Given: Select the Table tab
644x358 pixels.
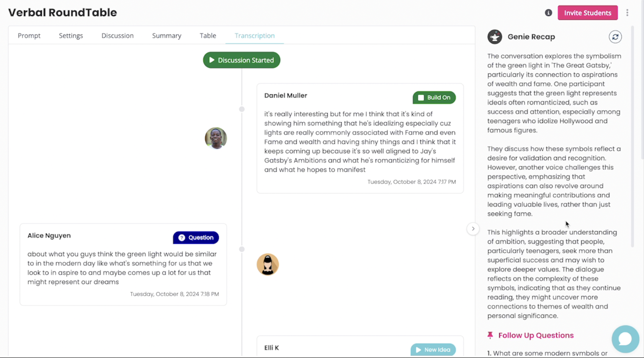Looking at the screenshot, I should click(x=208, y=36).
